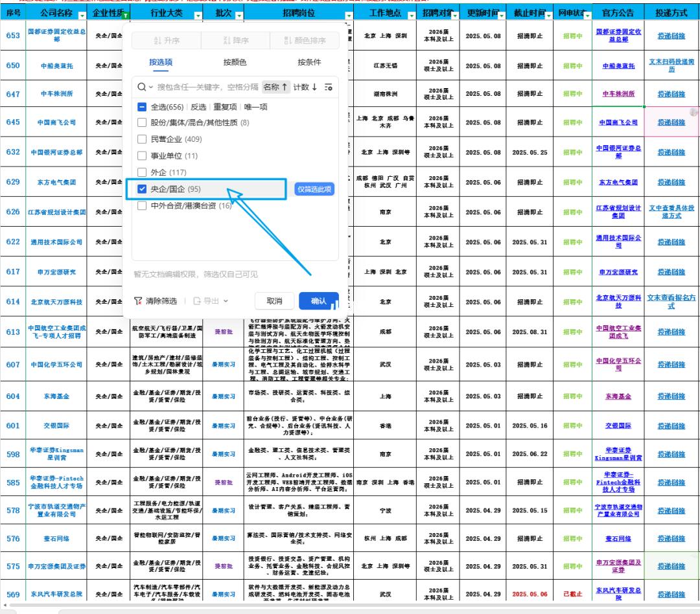Click the 降序 descending sort button
This screenshot has height=614, width=700.
(236, 41)
